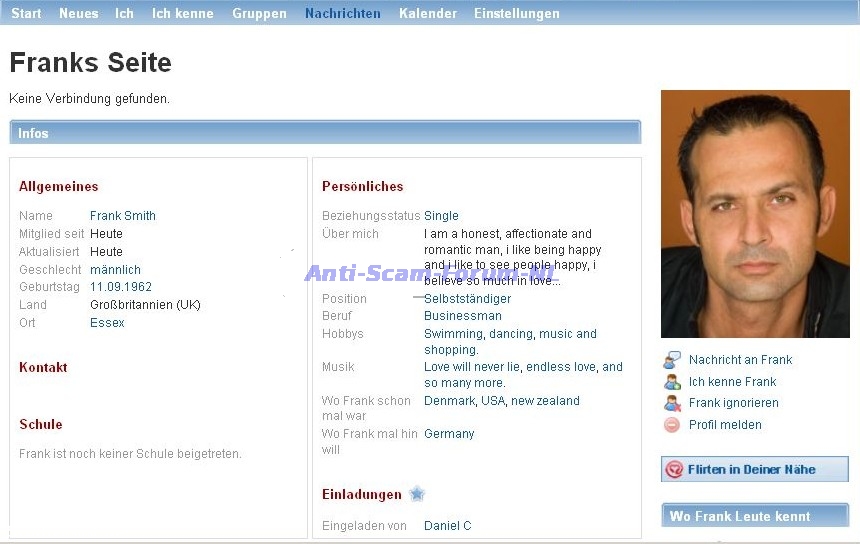Click Frank's profile photo

[755, 214]
